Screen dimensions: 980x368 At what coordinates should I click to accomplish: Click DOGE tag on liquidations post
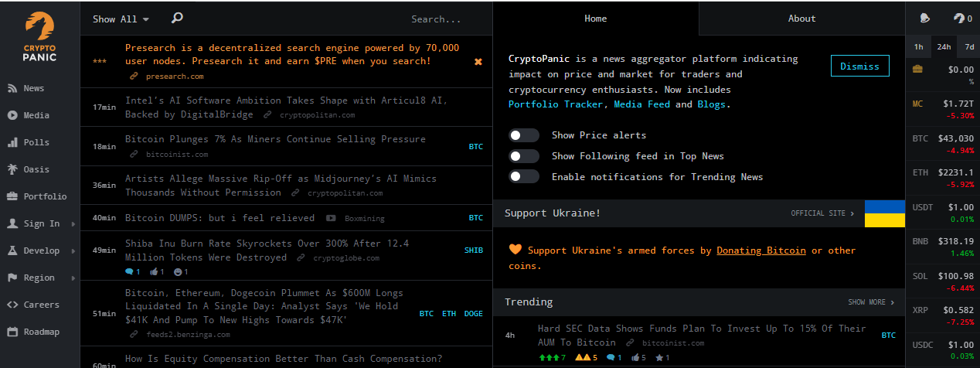[473, 314]
